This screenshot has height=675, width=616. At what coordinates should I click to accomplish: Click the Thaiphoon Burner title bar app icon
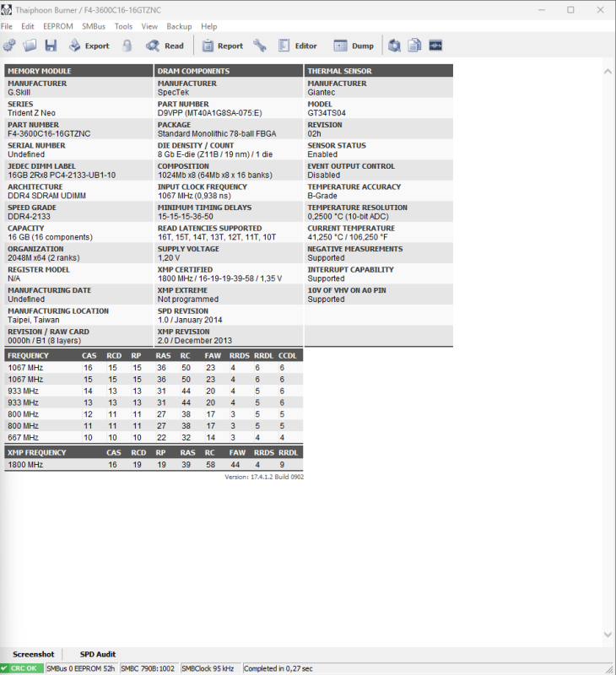(7, 9)
